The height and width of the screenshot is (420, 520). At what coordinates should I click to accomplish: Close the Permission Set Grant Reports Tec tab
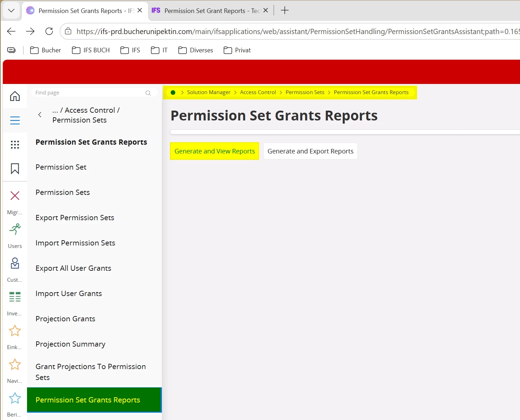(x=265, y=11)
